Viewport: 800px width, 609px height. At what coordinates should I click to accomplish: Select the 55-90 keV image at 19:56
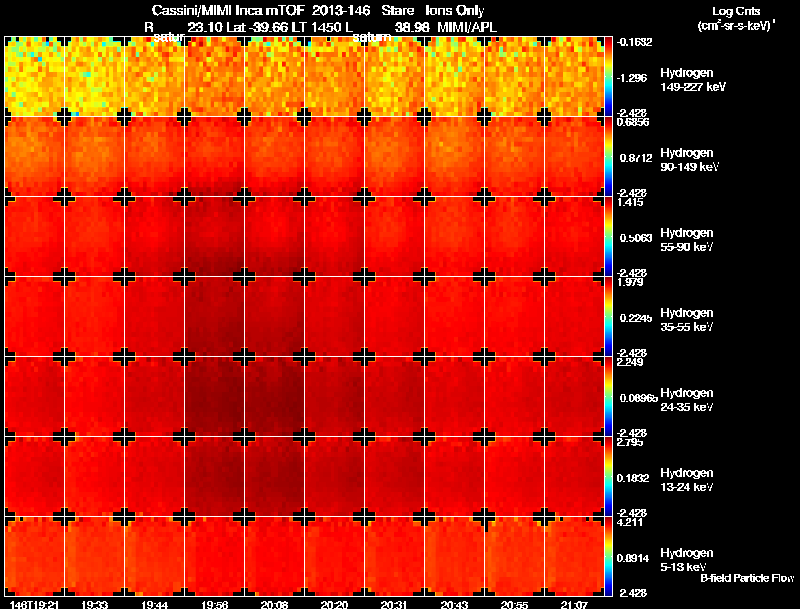tap(214, 237)
